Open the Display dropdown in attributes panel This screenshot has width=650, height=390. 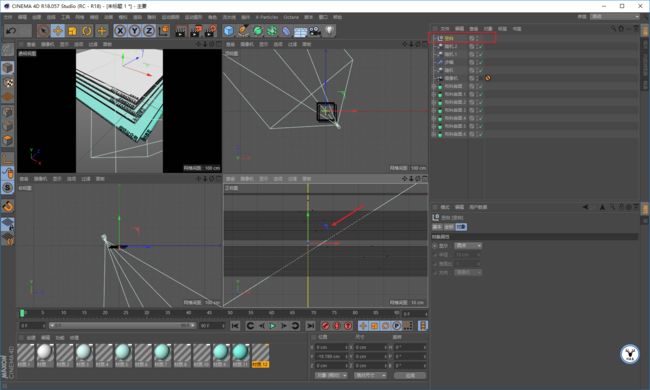468,246
